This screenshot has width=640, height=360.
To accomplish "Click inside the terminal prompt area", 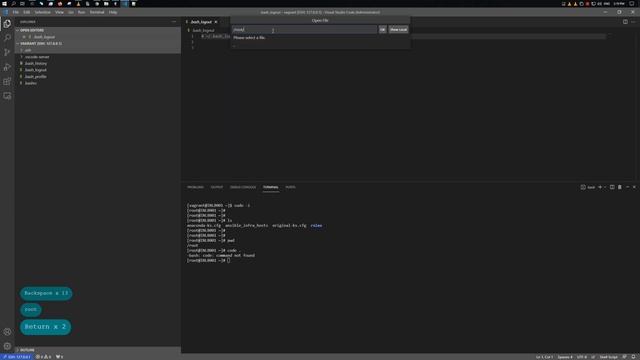I will click(x=229, y=260).
